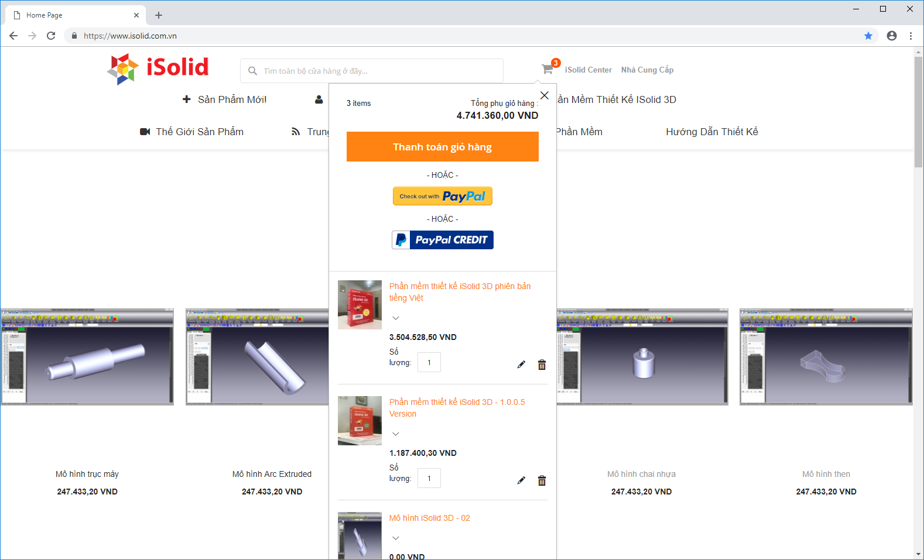
Task: Open the iSolid Center link
Action: tap(588, 70)
